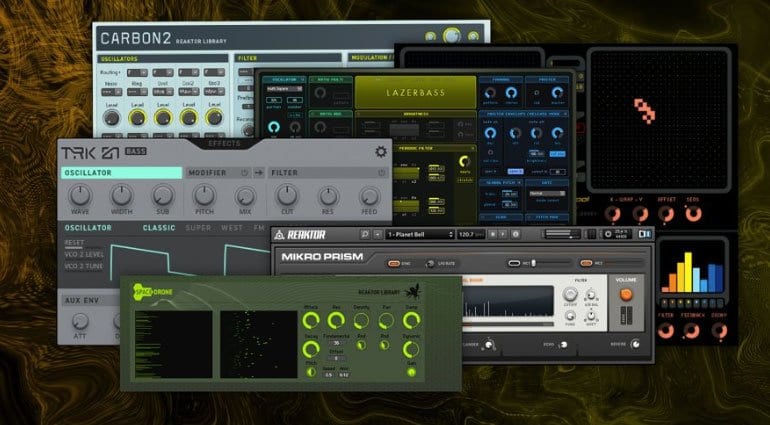Viewport: 770px width, 425px height.
Task: Open the Reaktor search magnifier icon
Action: point(364,234)
